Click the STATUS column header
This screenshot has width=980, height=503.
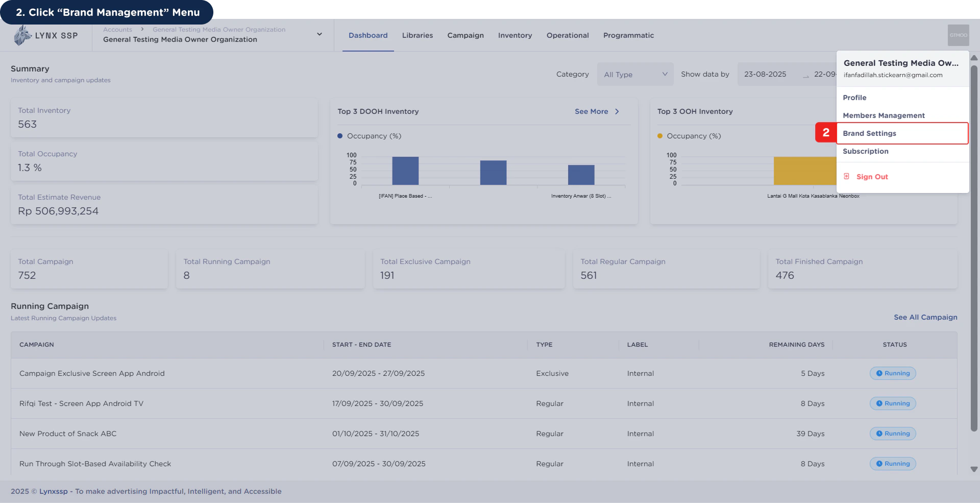click(x=895, y=345)
